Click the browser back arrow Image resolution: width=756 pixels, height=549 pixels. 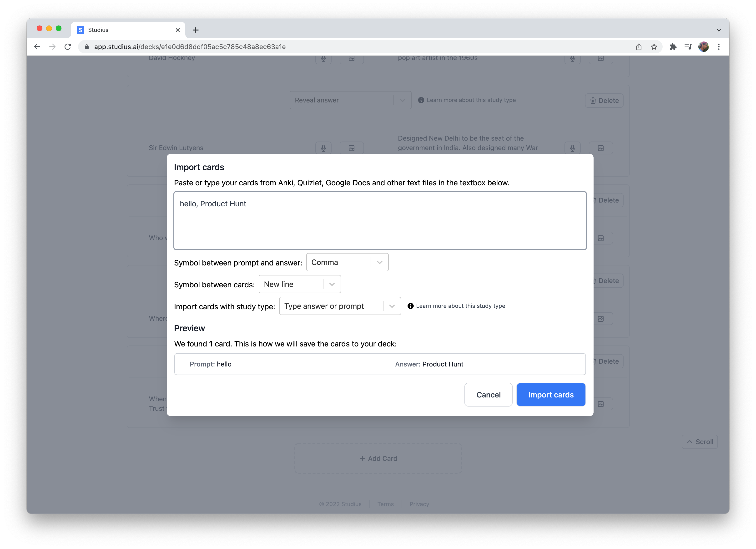37,47
